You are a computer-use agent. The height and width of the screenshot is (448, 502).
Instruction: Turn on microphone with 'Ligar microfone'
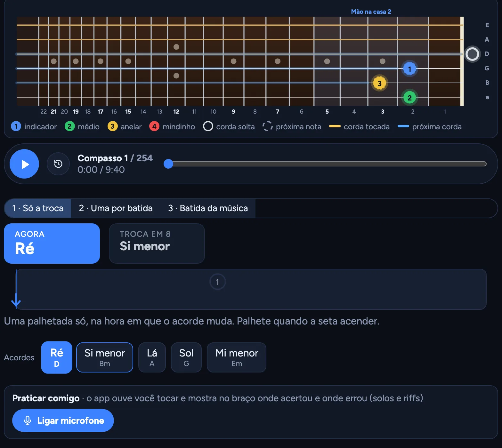pyautogui.click(x=63, y=420)
